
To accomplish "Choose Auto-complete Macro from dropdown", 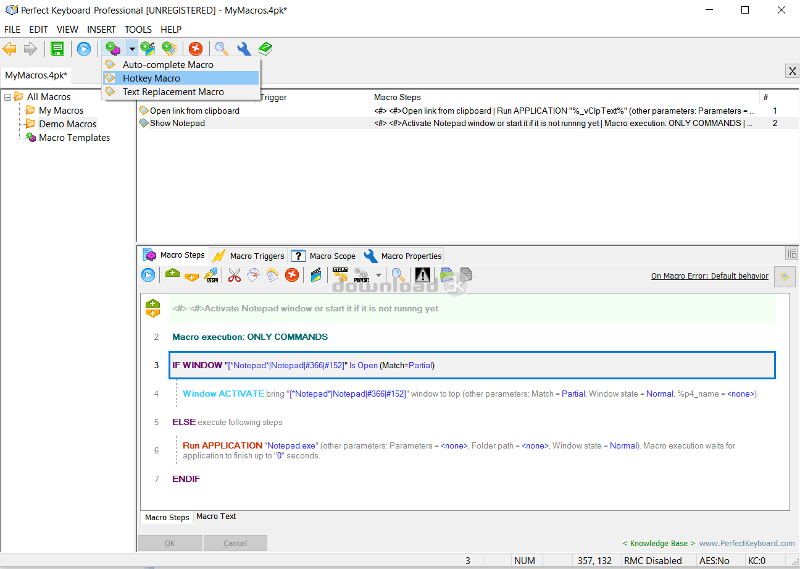I will pyautogui.click(x=181, y=65).
